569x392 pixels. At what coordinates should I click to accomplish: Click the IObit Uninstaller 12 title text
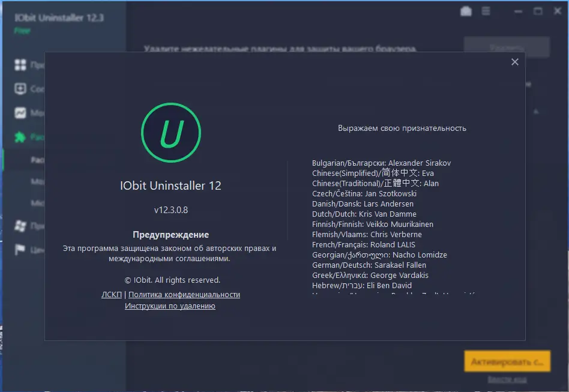[170, 186]
